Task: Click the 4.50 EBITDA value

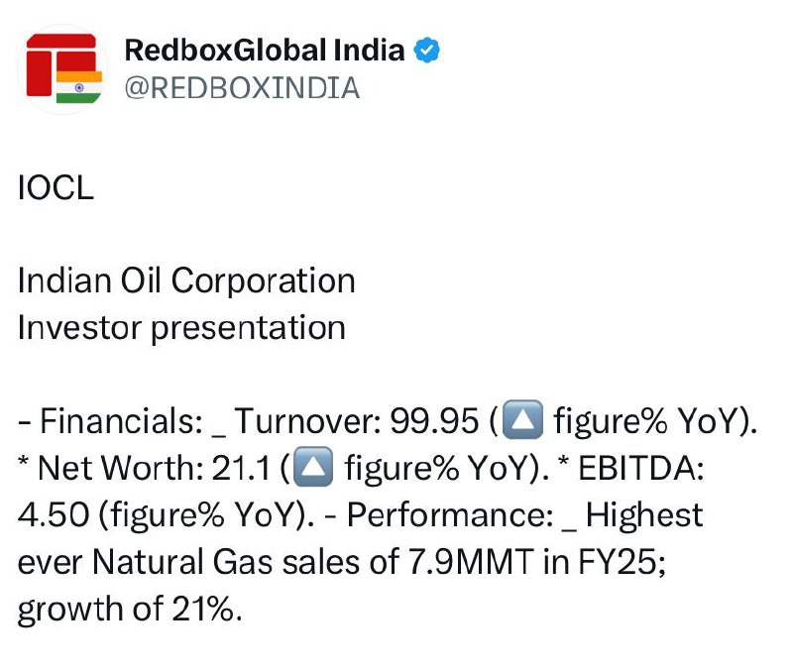Action: pyautogui.click(x=54, y=514)
